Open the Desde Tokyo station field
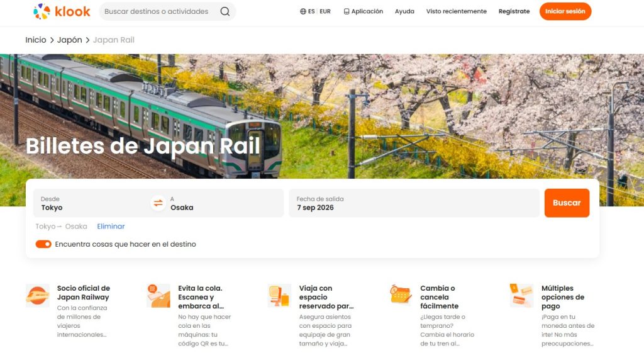The width and height of the screenshot is (644, 358). [x=92, y=203]
